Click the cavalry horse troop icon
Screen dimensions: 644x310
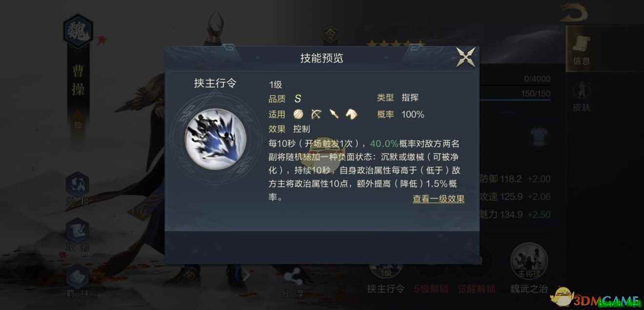[351, 114]
